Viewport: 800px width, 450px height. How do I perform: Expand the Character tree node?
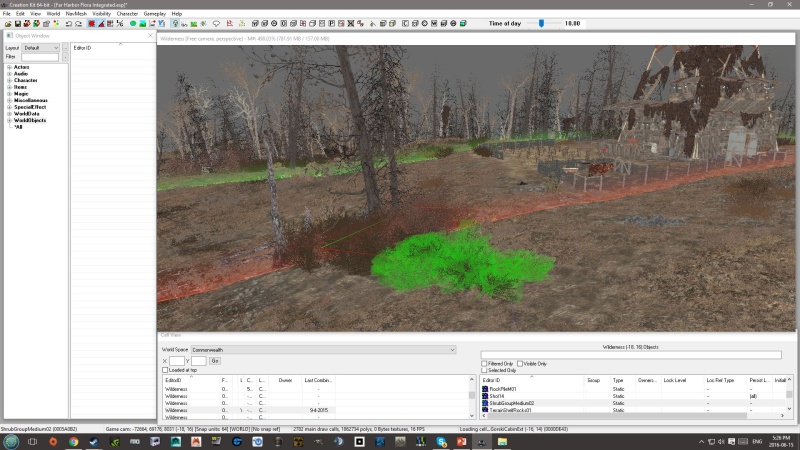point(9,81)
